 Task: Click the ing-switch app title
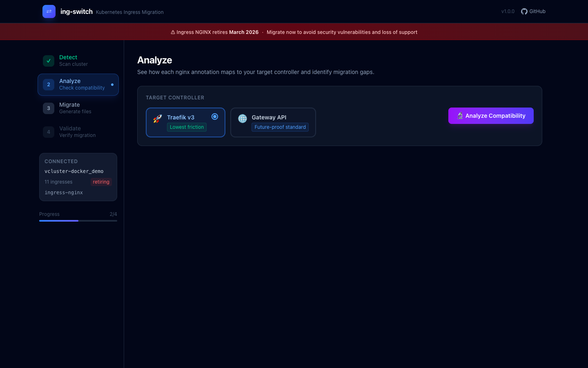pos(76,11)
